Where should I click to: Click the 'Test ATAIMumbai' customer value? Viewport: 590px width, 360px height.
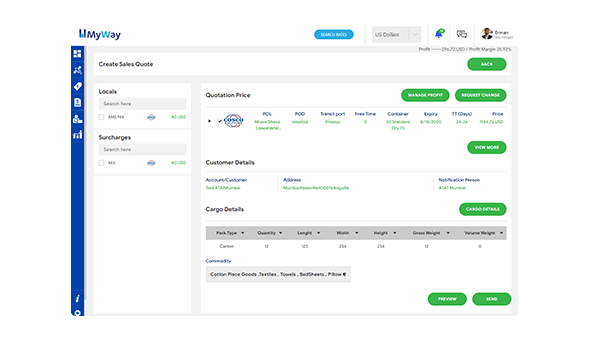[223, 188]
